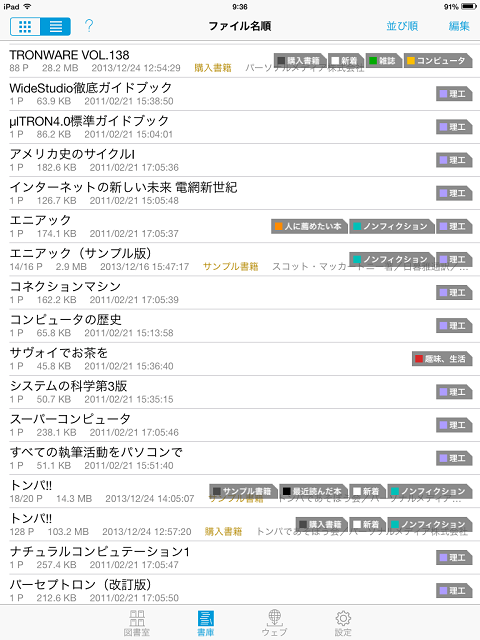Screen dimensions: 480x640
Task: Open the 図書室 library tab
Action: coord(137,623)
